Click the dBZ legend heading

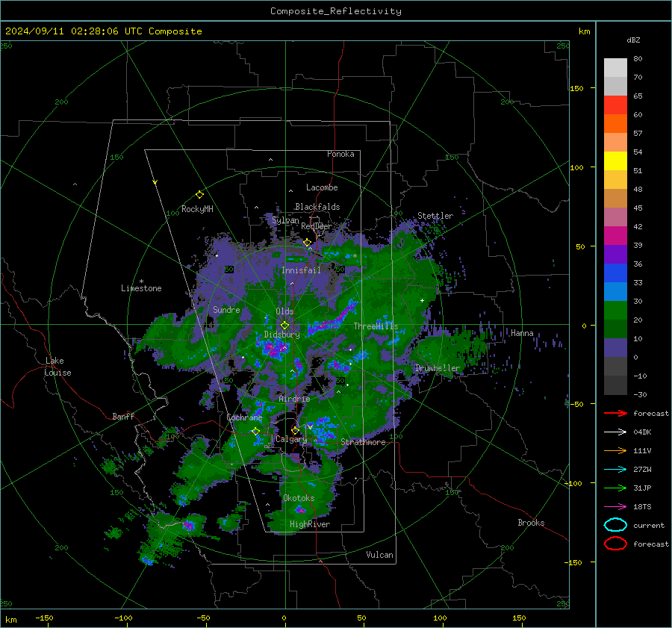tap(633, 40)
